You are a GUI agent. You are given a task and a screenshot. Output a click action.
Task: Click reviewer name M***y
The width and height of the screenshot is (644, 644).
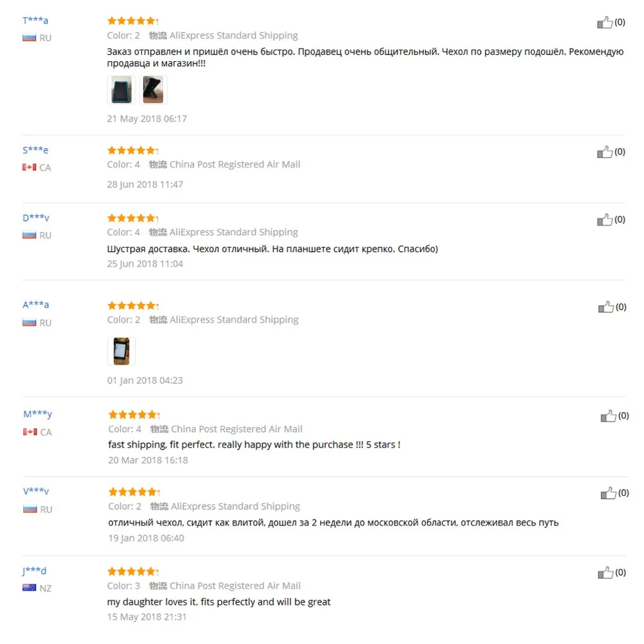pyautogui.click(x=38, y=414)
